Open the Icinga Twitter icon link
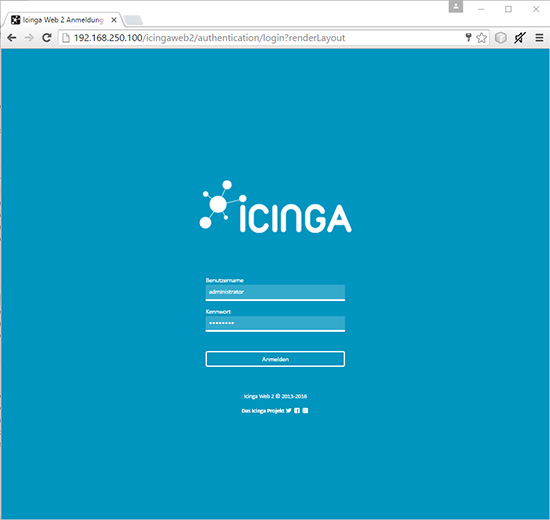The width and height of the screenshot is (550, 520). pos(288,411)
